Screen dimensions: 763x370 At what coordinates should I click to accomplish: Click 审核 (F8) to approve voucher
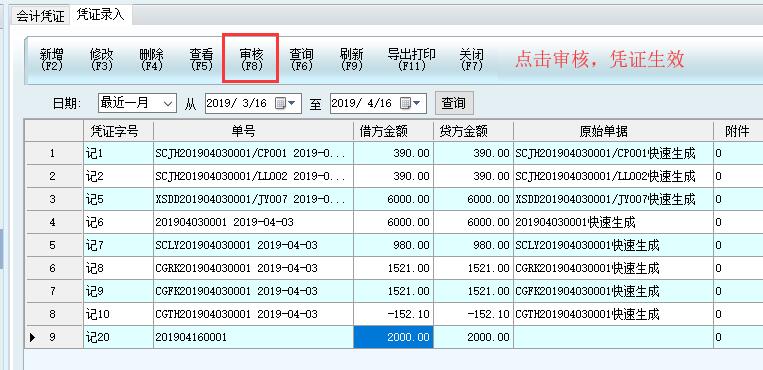click(251, 59)
